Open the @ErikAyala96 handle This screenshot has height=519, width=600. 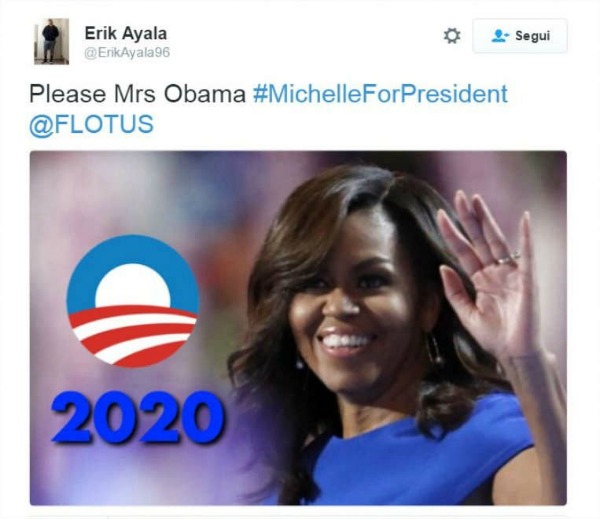(x=127, y=52)
